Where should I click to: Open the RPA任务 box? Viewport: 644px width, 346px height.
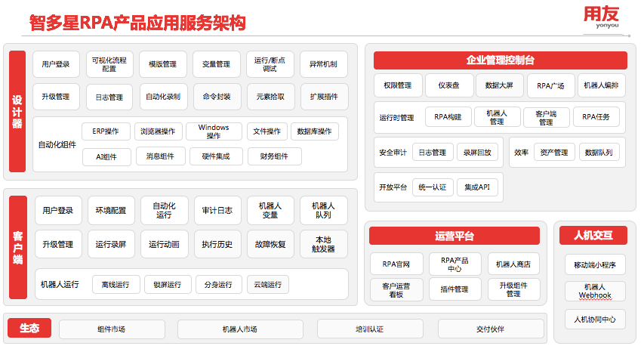point(596,117)
